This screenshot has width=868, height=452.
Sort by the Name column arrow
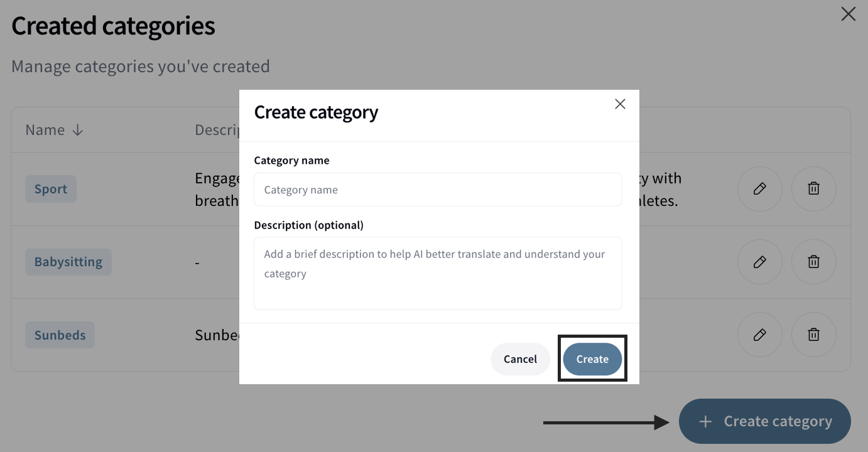click(78, 130)
